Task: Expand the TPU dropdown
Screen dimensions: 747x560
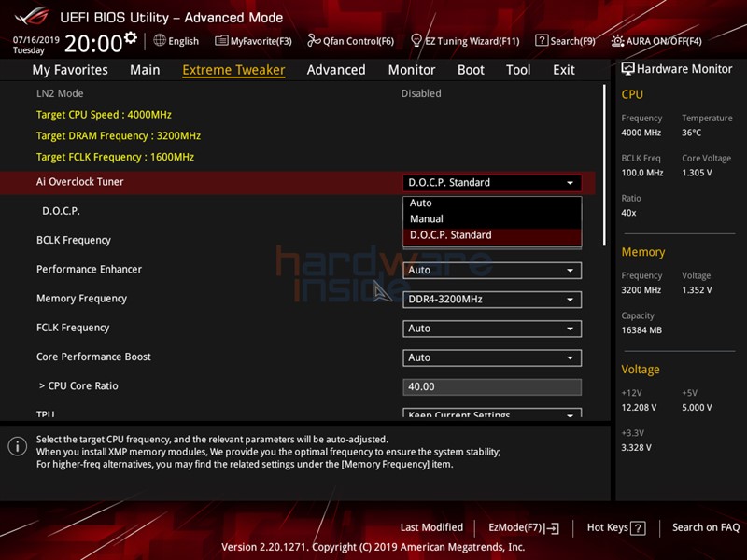Action: 492,413
